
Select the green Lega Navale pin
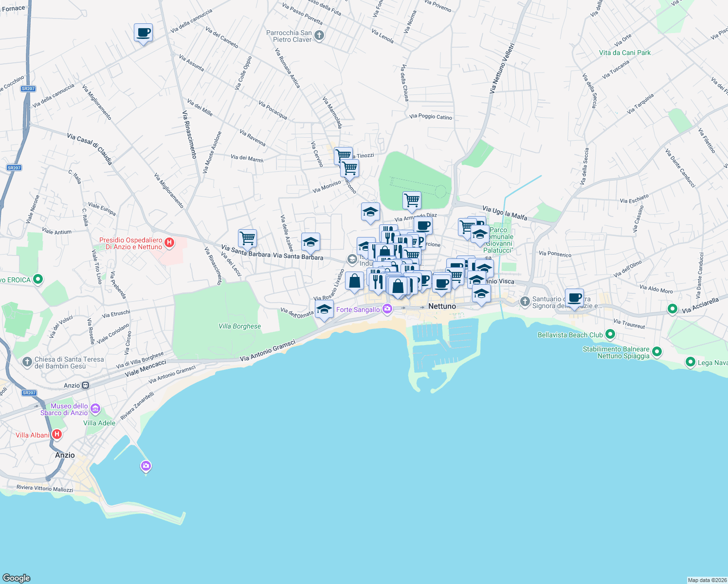691,362
